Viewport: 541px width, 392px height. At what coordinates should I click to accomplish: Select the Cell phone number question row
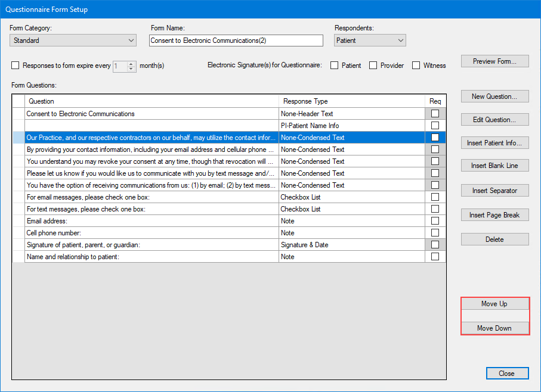point(149,232)
